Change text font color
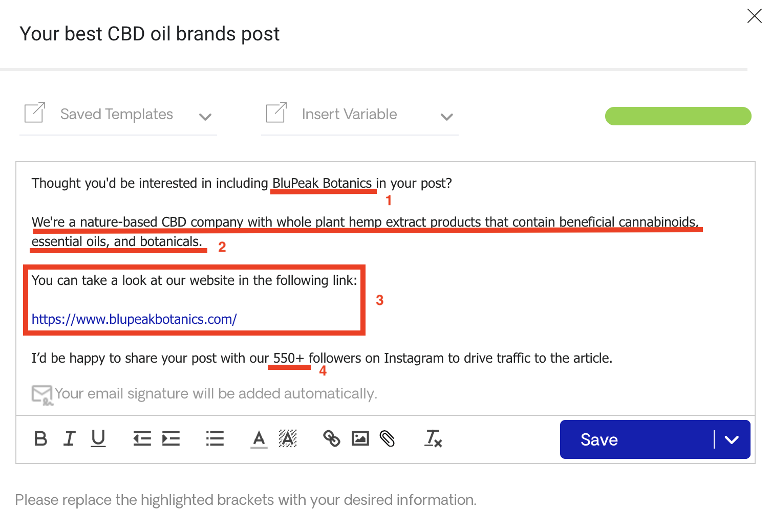The height and width of the screenshot is (532, 771). (x=259, y=439)
